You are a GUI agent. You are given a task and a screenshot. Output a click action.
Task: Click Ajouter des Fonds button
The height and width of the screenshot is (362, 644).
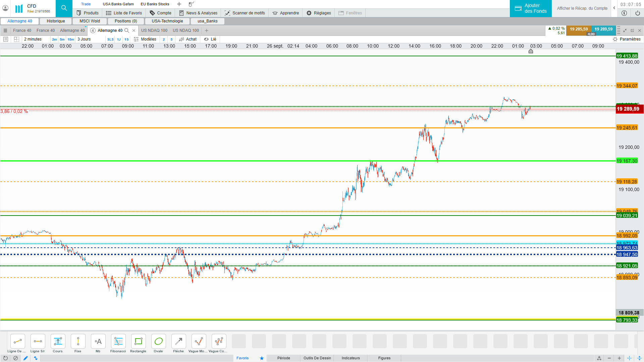pyautogui.click(x=531, y=8)
